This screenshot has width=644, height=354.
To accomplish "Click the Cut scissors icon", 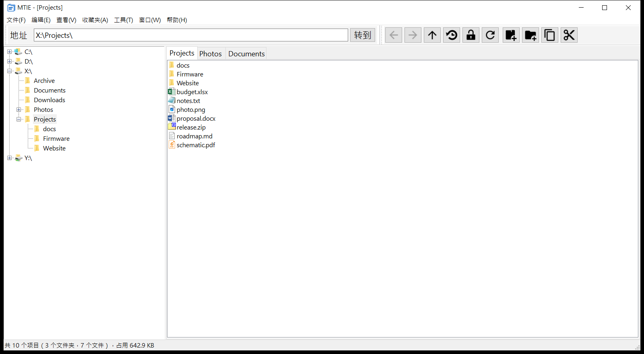I will coord(569,35).
